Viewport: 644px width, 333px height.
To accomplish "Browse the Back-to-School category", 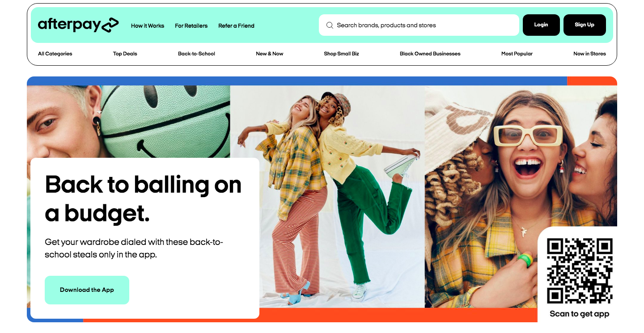I will coord(196,54).
